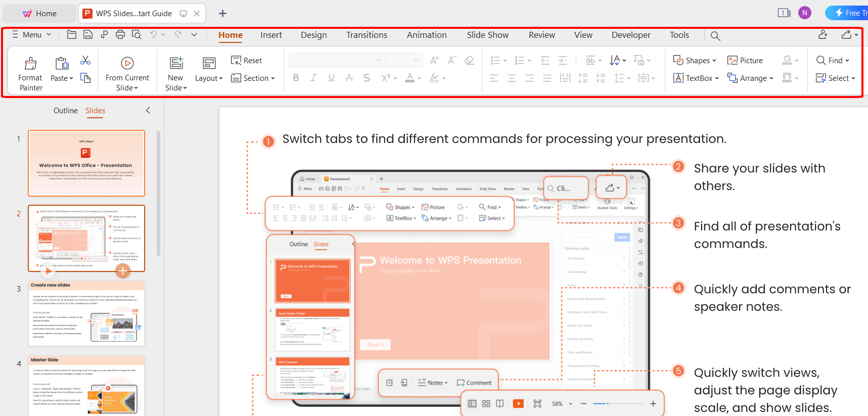Open the Insert ribbon tab
This screenshot has height=416, width=868.
point(271,35)
